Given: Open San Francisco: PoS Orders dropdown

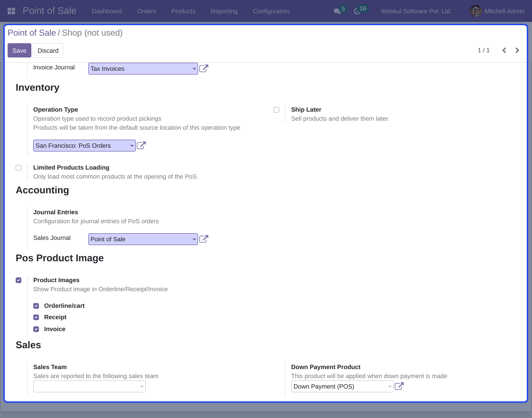Looking at the screenshot, I should point(85,145).
